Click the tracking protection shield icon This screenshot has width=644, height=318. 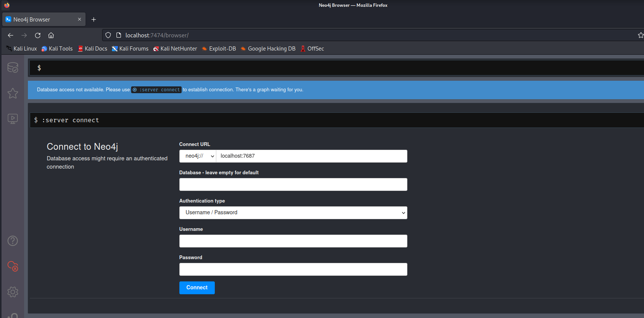108,35
